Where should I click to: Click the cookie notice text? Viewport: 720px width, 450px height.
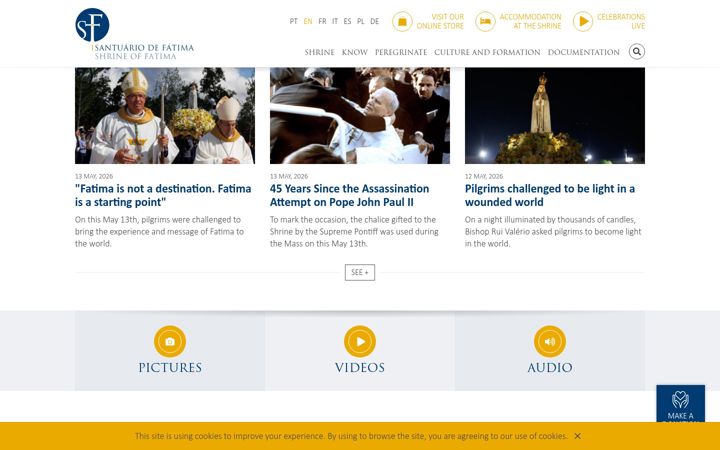point(351,436)
